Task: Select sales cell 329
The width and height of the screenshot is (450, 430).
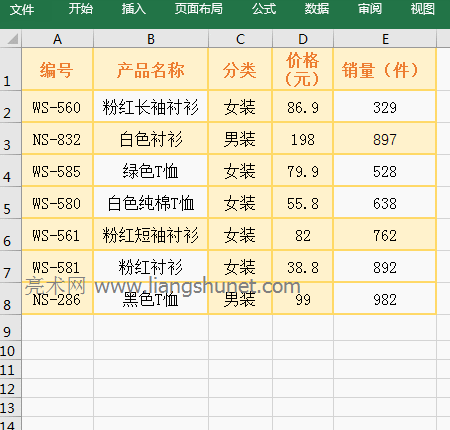Action: pyautogui.click(x=385, y=107)
